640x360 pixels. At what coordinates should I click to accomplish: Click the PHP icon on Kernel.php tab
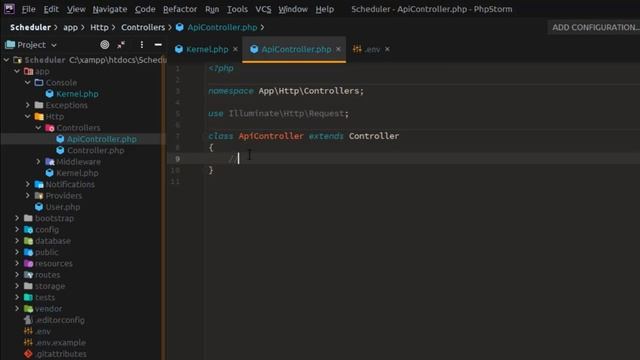tap(178, 49)
